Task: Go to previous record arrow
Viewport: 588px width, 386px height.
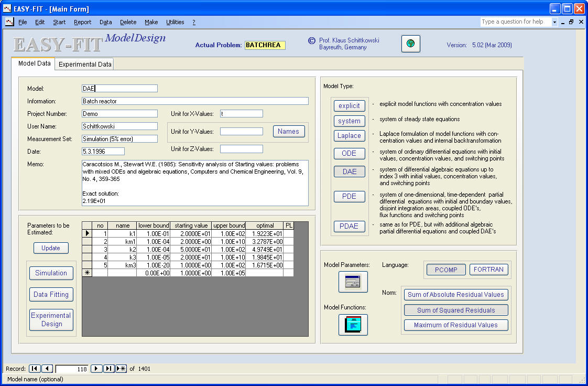Action: [47, 369]
